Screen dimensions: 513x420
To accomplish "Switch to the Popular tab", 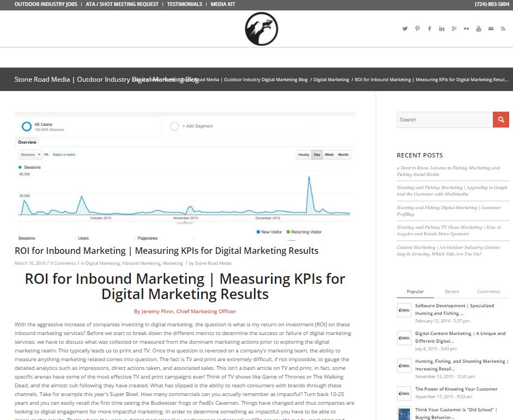I will [415, 291].
